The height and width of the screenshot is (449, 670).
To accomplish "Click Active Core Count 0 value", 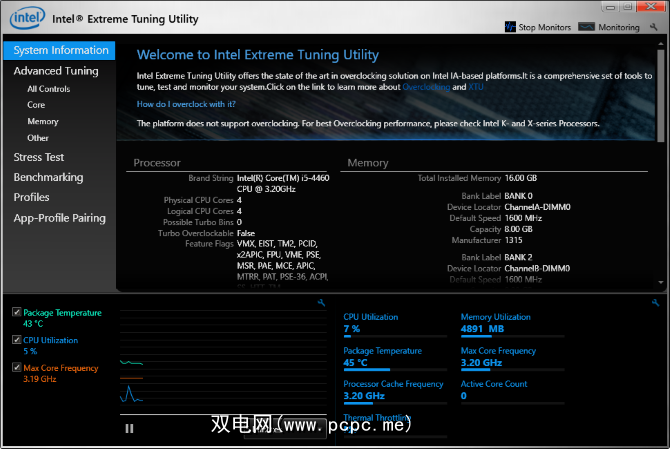I will pyautogui.click(x=464, y=396).
